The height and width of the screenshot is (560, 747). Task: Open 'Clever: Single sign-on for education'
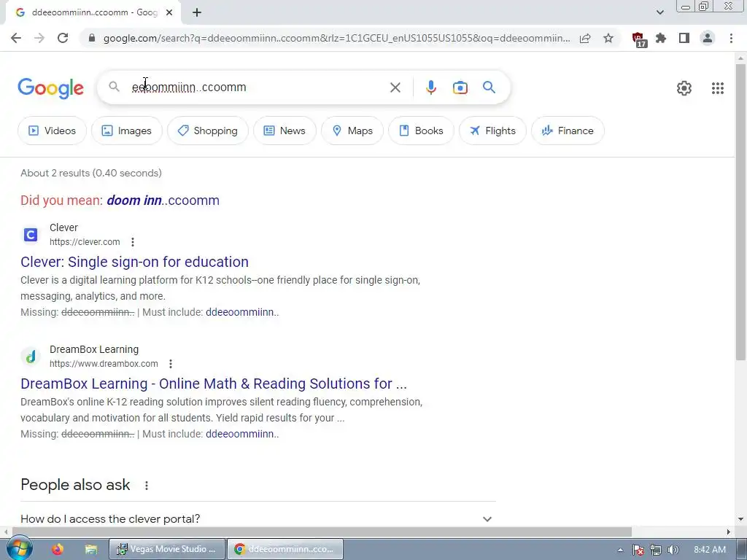coord(134,262)
